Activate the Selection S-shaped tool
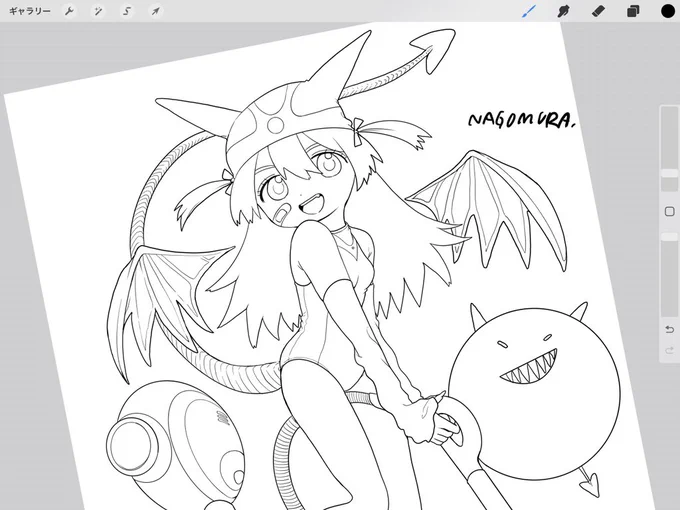Screen dimensions: 680x510 tap(127, 11)
